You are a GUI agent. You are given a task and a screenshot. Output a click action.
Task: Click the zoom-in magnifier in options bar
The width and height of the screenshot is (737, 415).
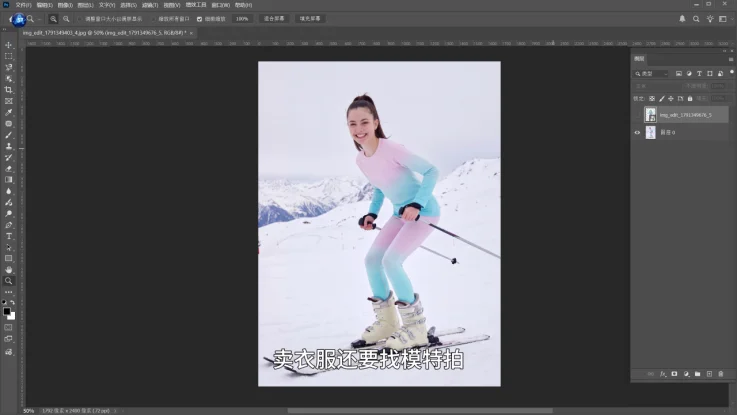tap(53, 19)
